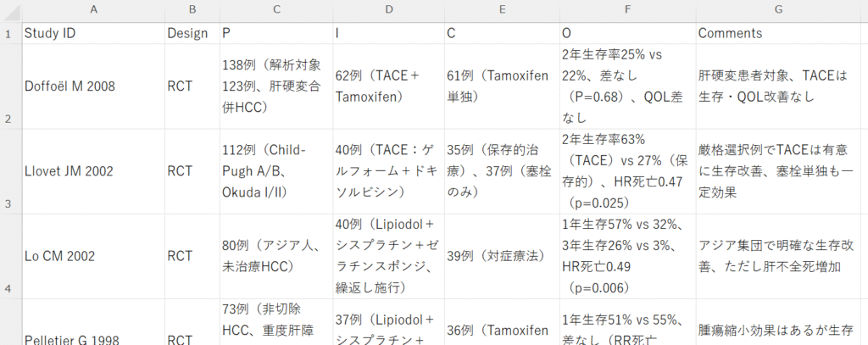Select the 'Lo CM 2002' cell
The height and width of the screenshot is (345, 868).
pyautogui.click(x=92, y=255)
